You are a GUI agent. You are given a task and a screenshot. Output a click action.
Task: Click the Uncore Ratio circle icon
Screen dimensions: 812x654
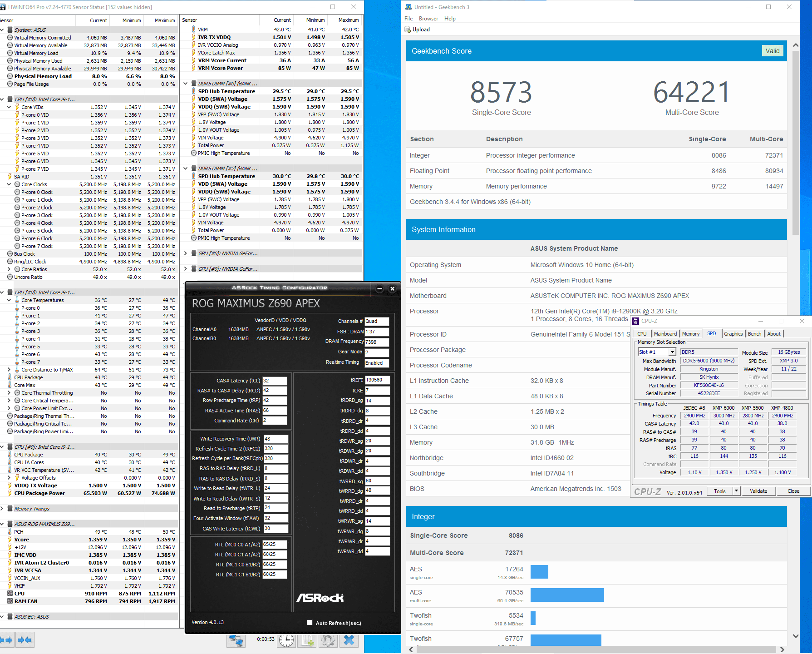(10, 277)
